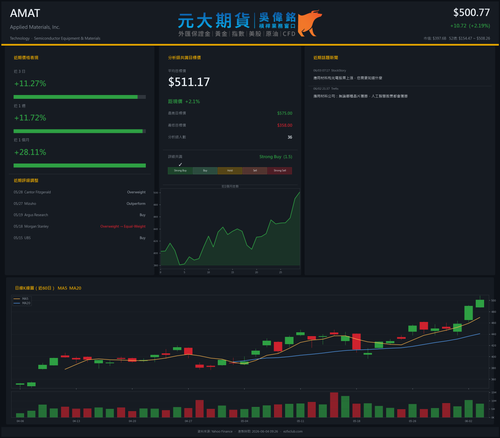Click the MA5 legend entry in K-line chart

point(22,299)
